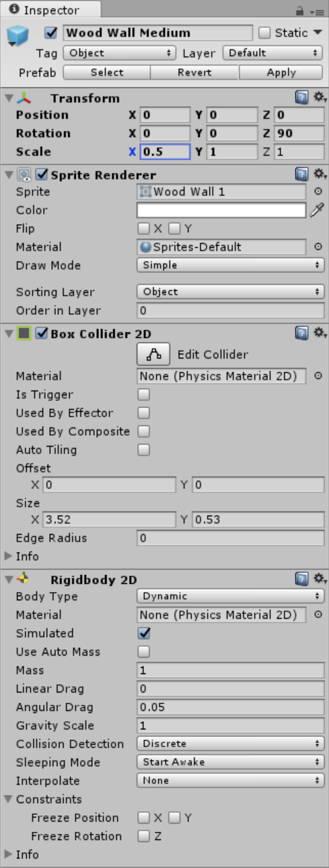Toggle the Static checkbox

[x=265, y=33]
